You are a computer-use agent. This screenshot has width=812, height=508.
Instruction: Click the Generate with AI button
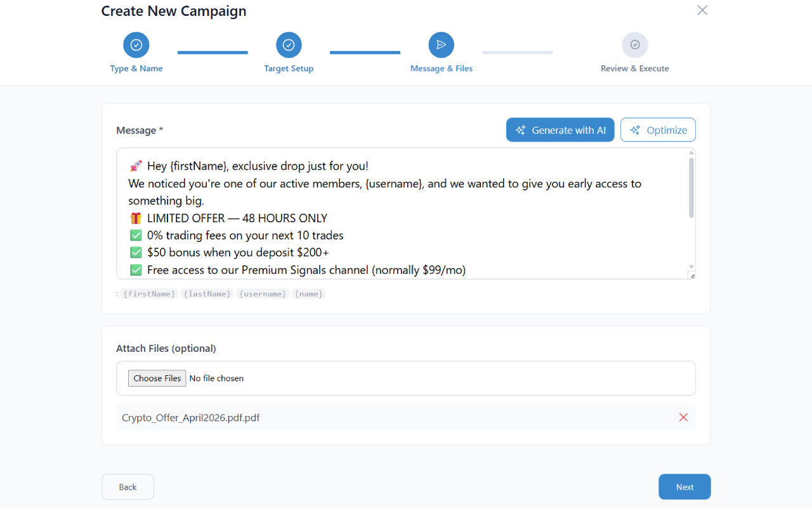[560, 130]
